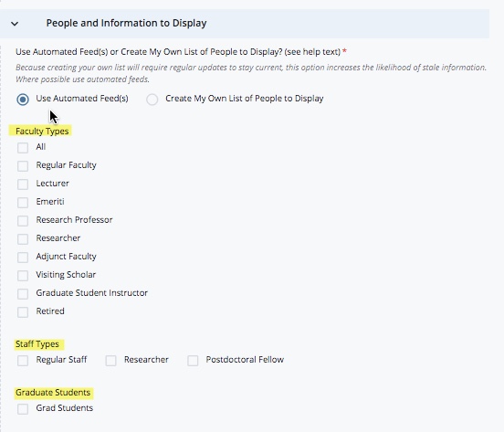Enable the Adjunct Faculty checkbox

tap(23, 258)
